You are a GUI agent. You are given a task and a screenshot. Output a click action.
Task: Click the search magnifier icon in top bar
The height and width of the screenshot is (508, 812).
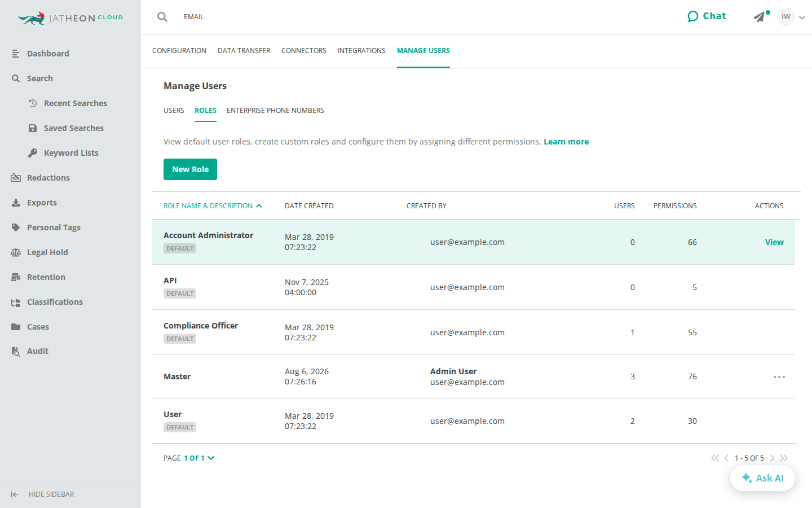[x=162, y=17]
